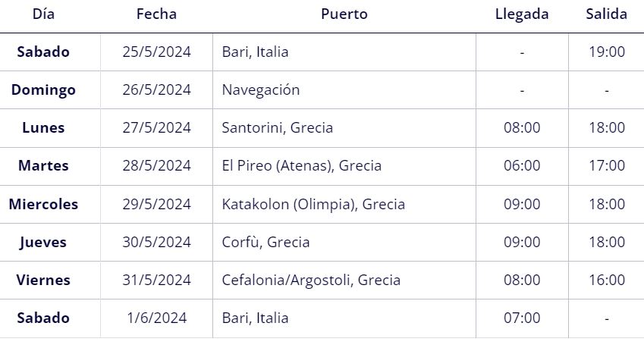Click the 16:00 departure for Cefalonia
Image resolution: width=644 pixels, height=348 pixels.
607,280
